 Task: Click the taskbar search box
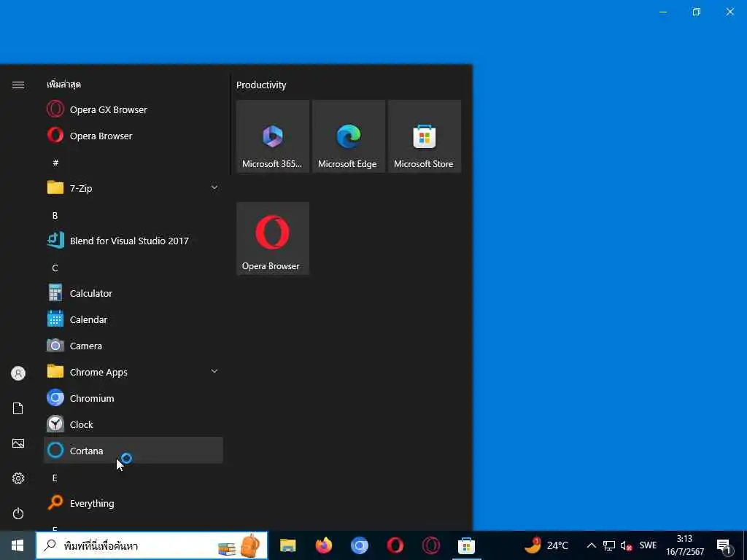[152, 545]
